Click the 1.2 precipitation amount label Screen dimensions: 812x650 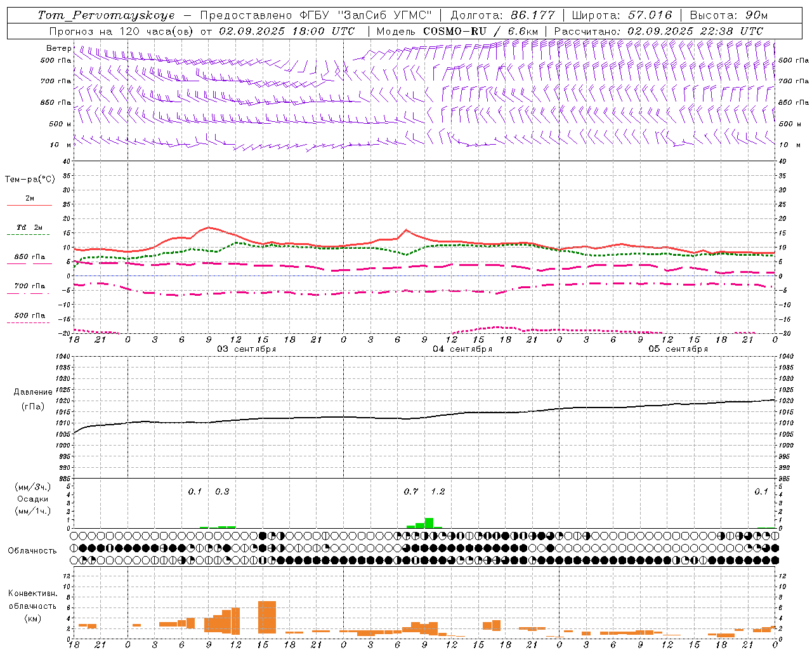pyautogui.click(x=438, y=492)
